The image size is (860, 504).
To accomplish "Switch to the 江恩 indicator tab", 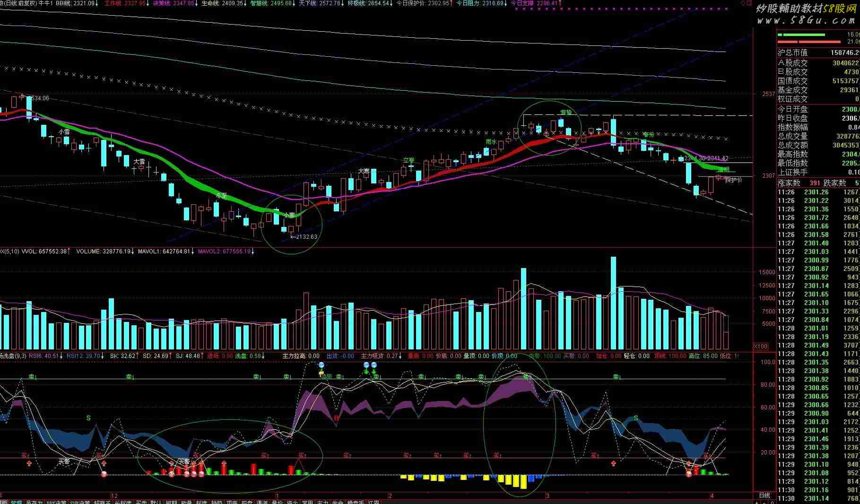I will 374,502.
